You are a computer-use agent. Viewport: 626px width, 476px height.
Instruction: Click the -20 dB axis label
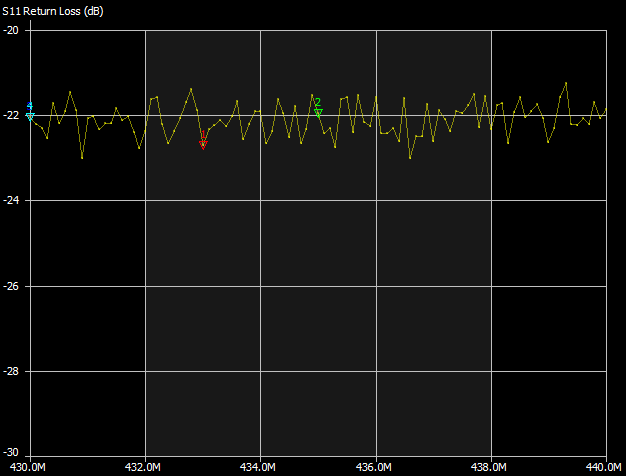pyautogui.click(x=11, y=30)
